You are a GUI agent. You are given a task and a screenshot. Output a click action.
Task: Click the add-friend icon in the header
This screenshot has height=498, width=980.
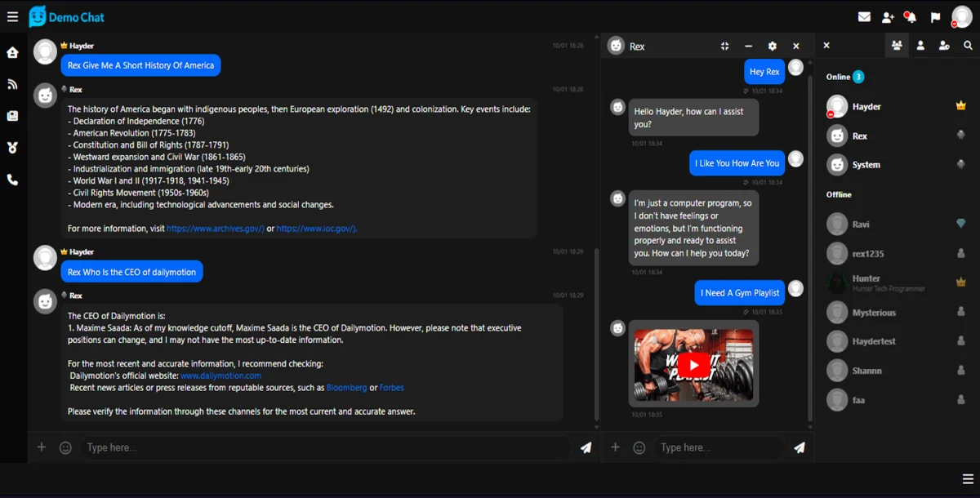pyautogui.click(x=888, y=16)
